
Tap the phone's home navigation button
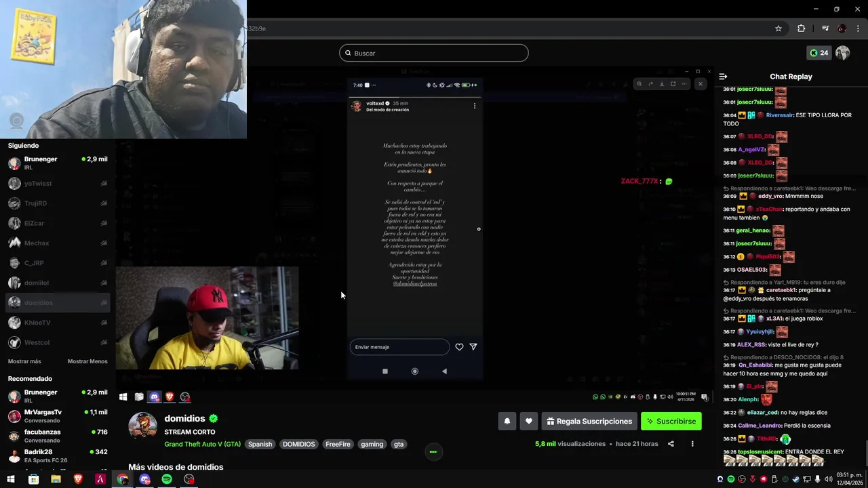tap(415, 371)
